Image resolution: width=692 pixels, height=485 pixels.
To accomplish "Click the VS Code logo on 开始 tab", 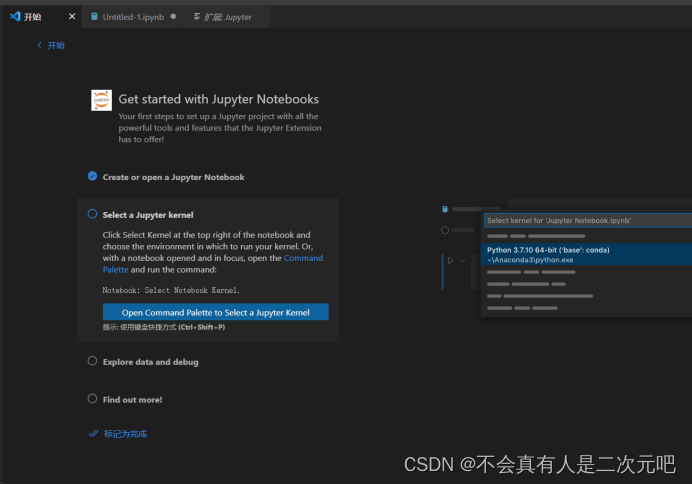I will click(x=15, y=16).
